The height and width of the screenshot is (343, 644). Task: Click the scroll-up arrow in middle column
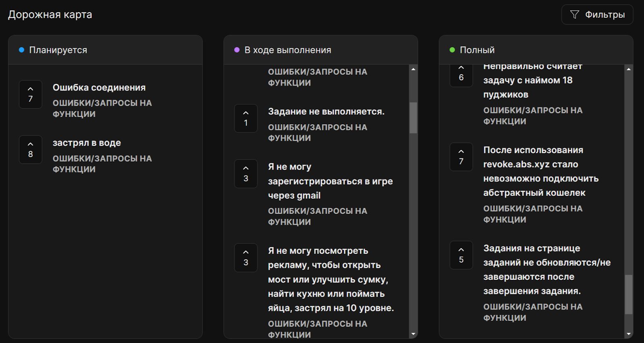point(413,69)
